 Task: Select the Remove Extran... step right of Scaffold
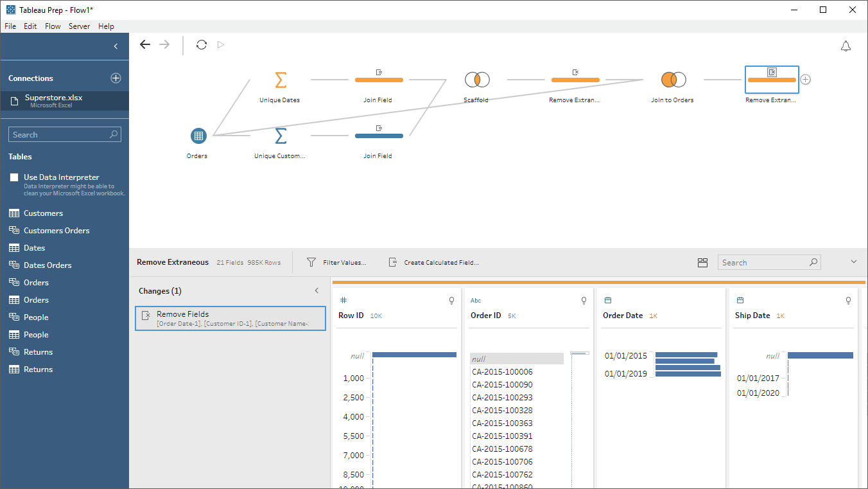575,80
